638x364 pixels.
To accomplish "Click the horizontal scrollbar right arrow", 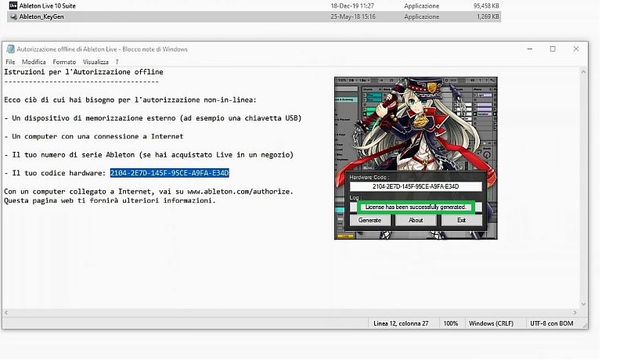I will (575, 312).
